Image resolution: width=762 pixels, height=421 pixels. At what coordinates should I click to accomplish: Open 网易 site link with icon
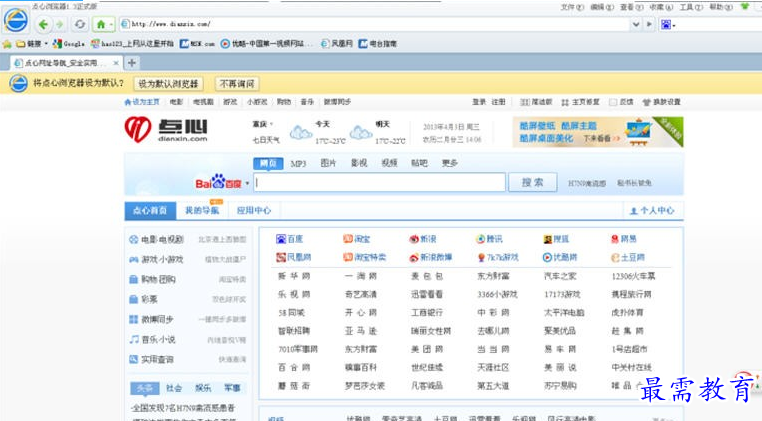click(623, 239)
